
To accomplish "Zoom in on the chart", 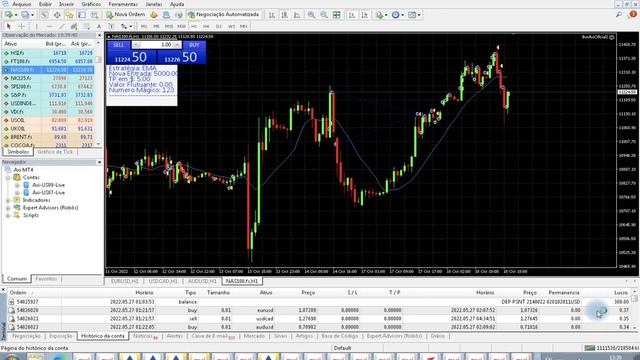I will coord(311,15).
